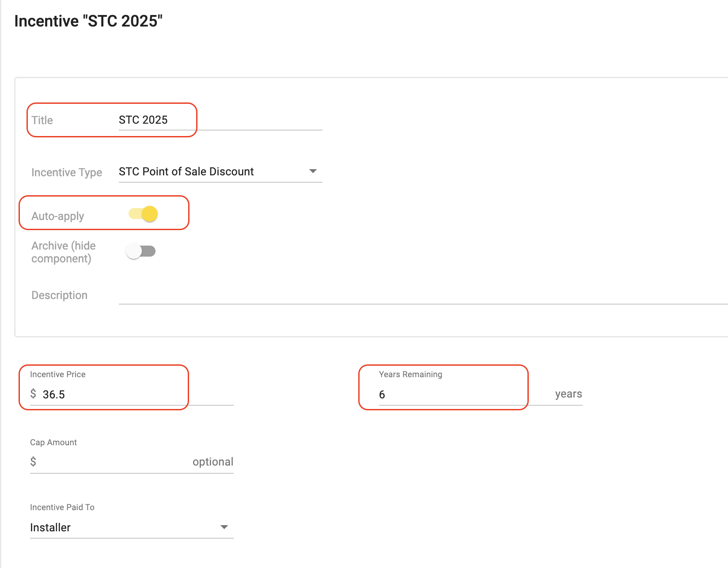
Task: Enable the Archive (hide component) toggle
Action: point(141,251)
